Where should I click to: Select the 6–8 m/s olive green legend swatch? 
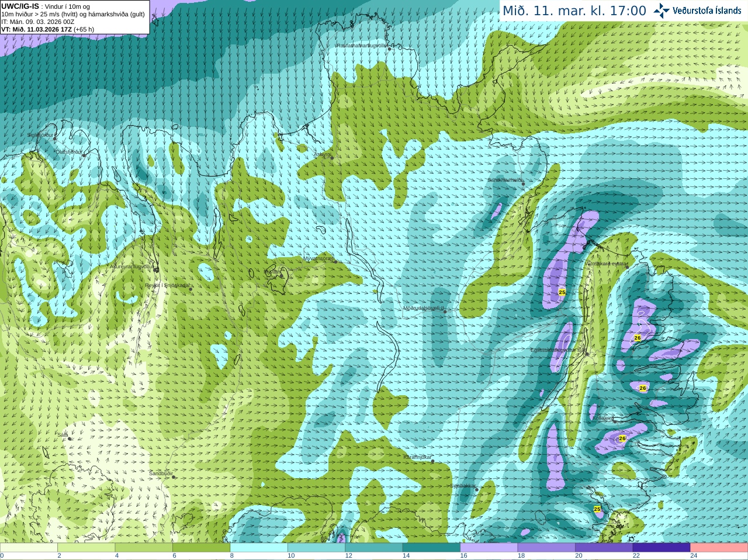pos(202,548)
